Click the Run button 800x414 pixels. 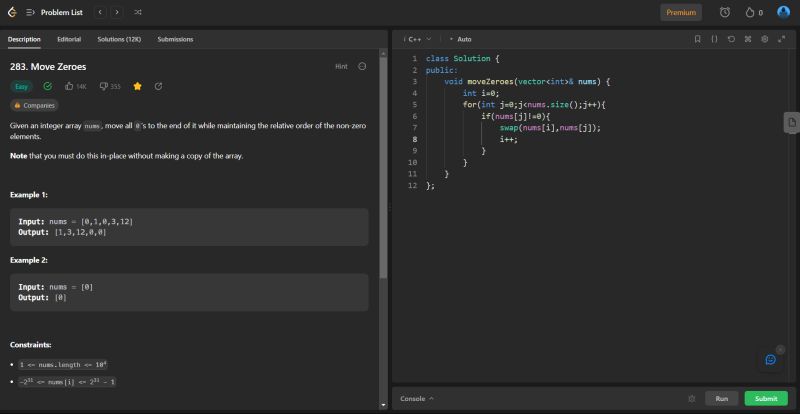[x=721, y=399]
